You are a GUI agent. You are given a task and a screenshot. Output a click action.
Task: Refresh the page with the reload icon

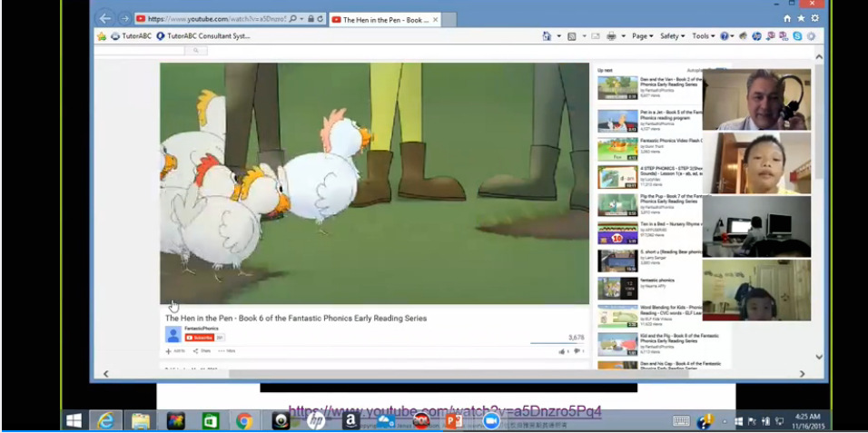(x=321, y=19)
